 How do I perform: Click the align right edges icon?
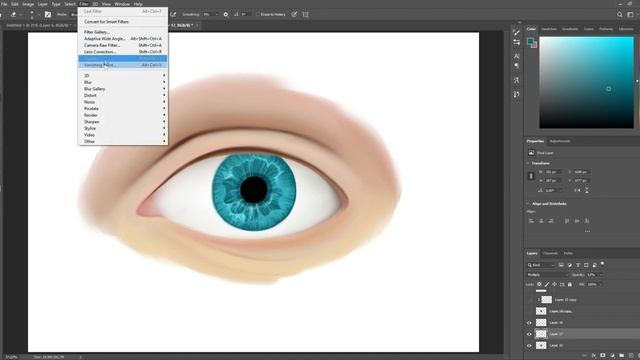pos(551,221)
